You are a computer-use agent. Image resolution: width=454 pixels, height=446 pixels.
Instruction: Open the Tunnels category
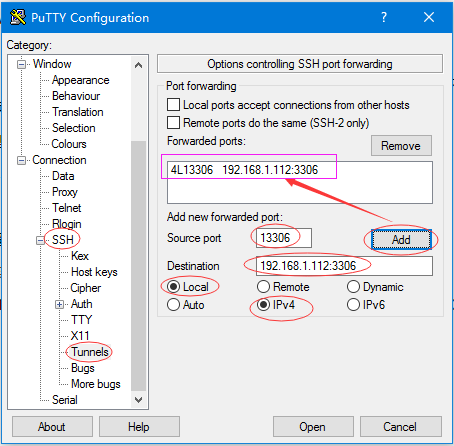pyautogui.click(x=90, y=352)
